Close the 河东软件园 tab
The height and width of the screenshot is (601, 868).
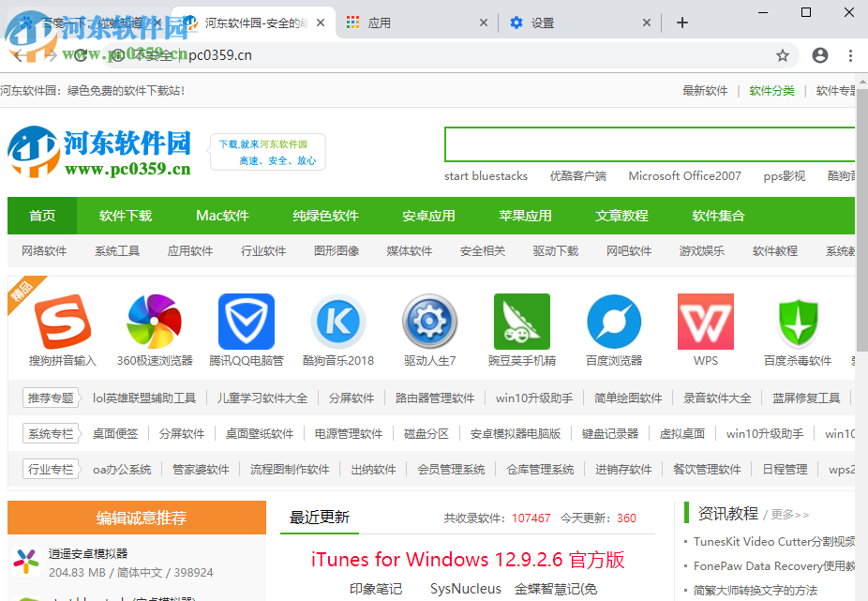pyautogui.click(x=321, y=23)
